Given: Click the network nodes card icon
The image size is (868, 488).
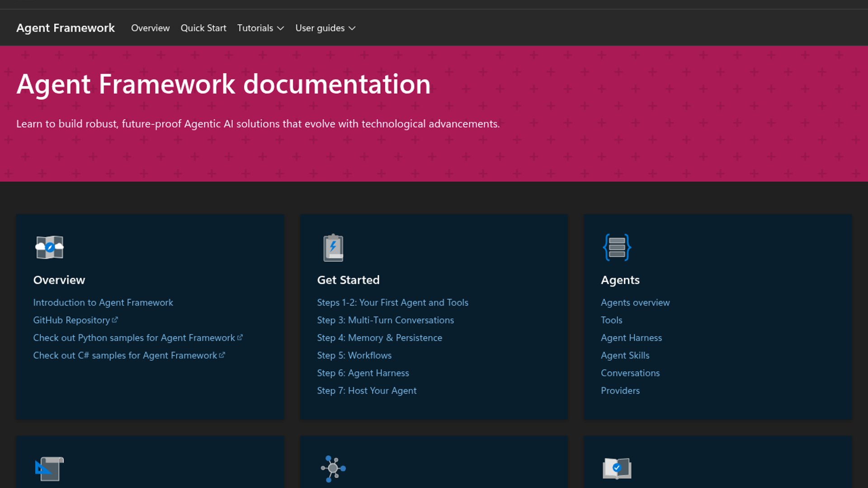Looking at the screenshot, I should coord(333,469).
